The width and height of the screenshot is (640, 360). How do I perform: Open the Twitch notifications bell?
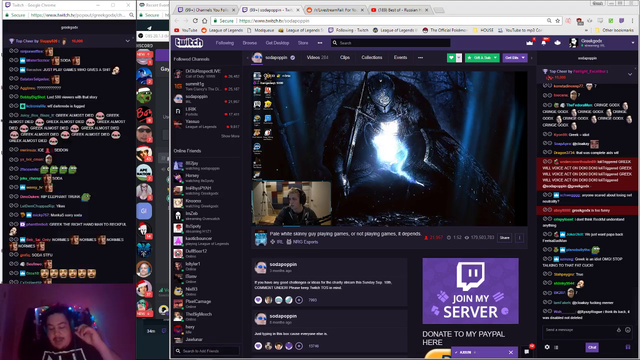click(544, 42)
